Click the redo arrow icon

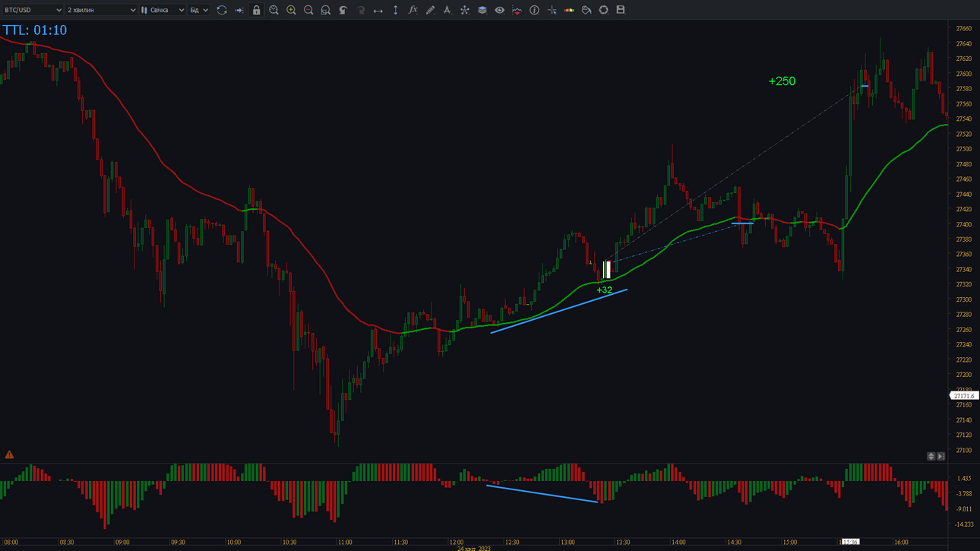(361, 10)
